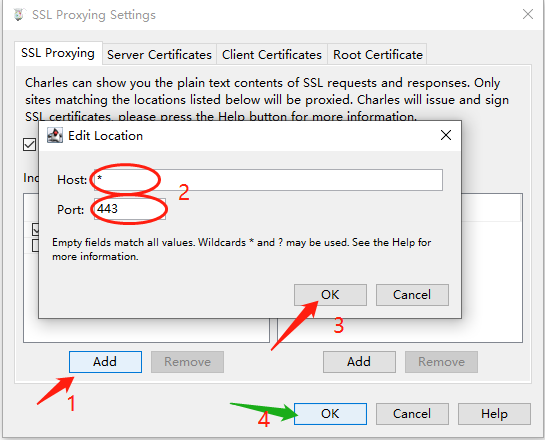Image resolution: width=545 pixels, height=440 pixels.
Task: Click the Edit Location dialog icon
Action: 55,135
